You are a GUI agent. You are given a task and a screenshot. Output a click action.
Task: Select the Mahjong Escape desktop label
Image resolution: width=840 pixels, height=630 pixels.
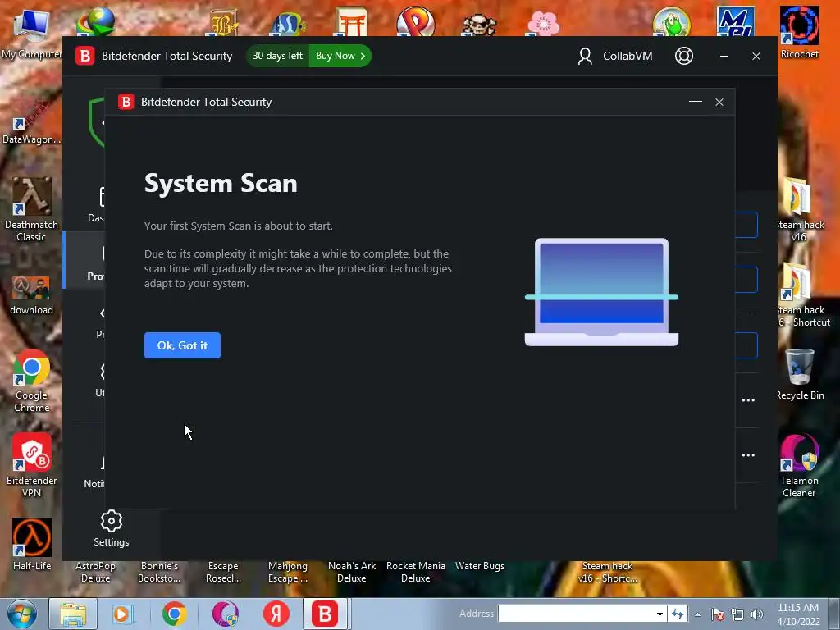288,572
